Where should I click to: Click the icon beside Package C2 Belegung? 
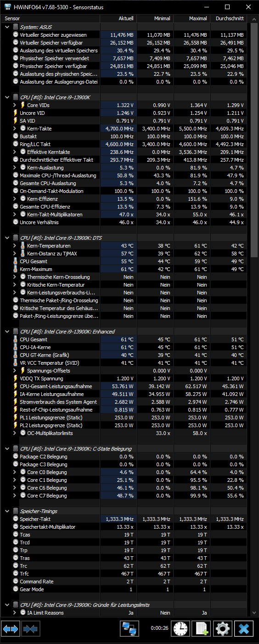coord(16,457)
